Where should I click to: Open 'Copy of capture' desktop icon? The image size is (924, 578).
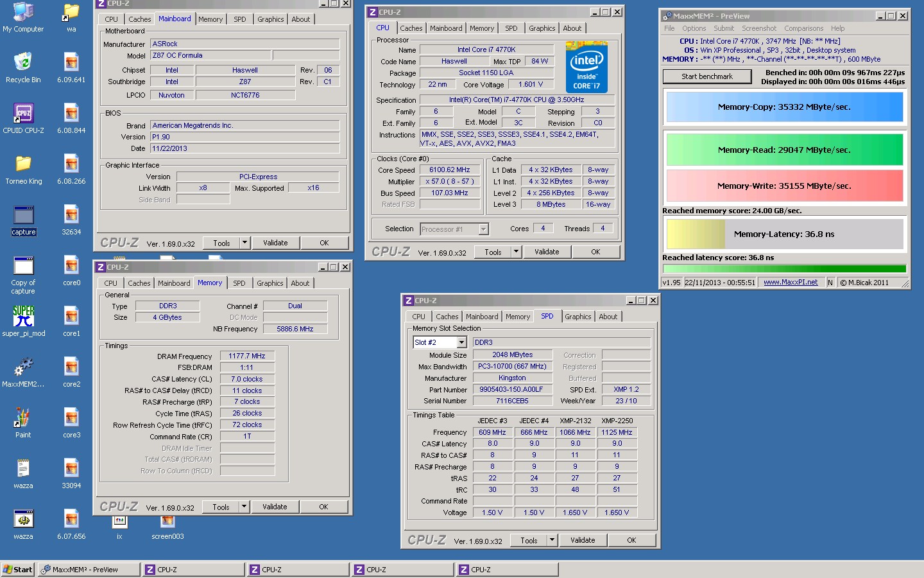pyautogui.click(x=23, y=274)
